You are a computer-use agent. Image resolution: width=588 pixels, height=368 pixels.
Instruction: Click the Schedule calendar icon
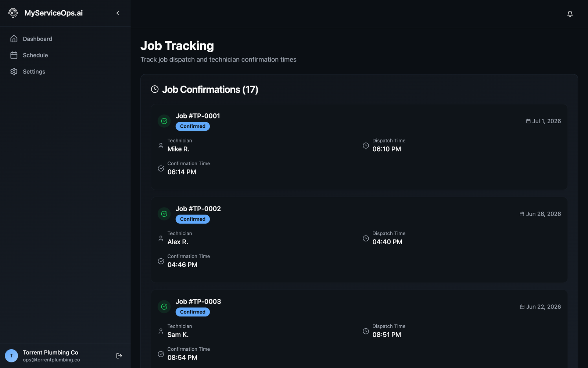[14, 55]
